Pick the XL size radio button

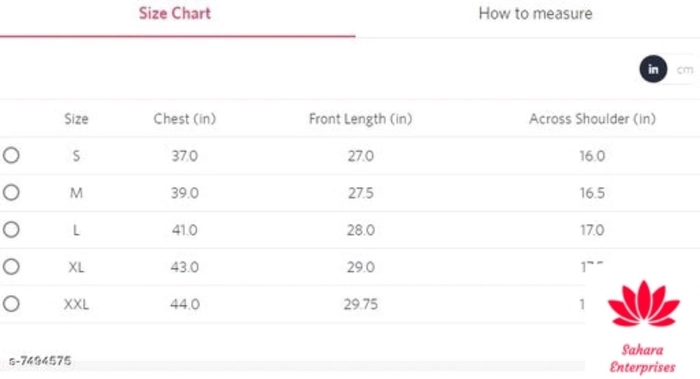click(x=11, y=267)
